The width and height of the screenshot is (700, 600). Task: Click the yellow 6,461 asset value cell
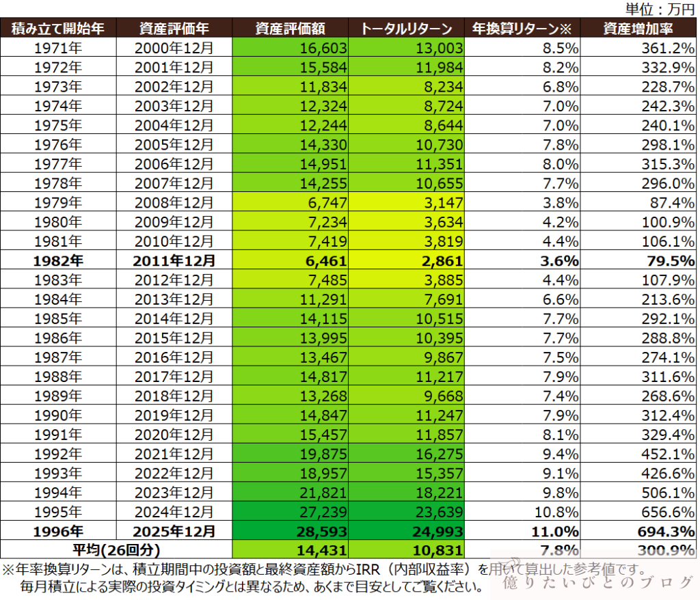tap(290, 260)
